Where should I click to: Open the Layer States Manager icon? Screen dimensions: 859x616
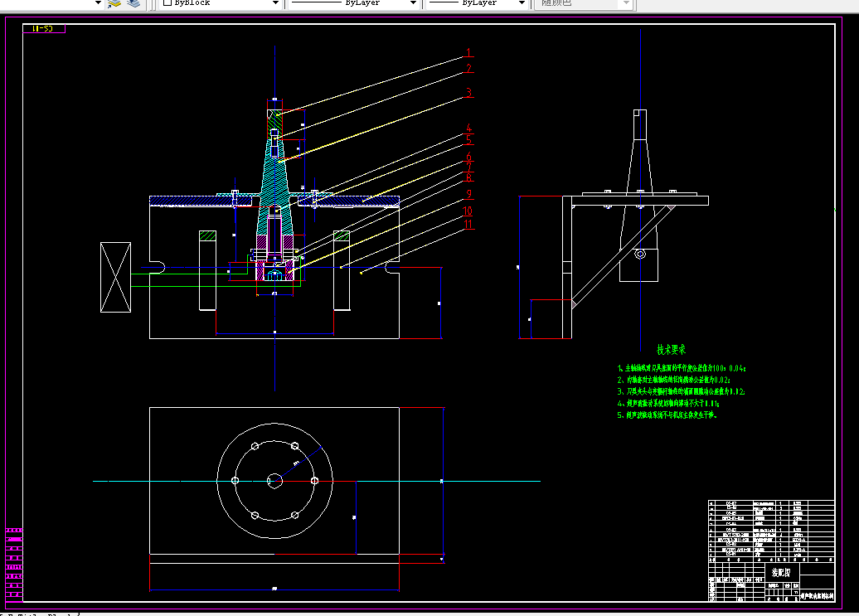click(x=133, y=3)
